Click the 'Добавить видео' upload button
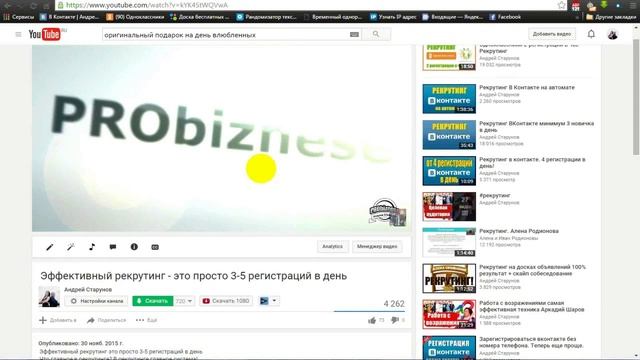Screen dimensions: 640x360 552,34
